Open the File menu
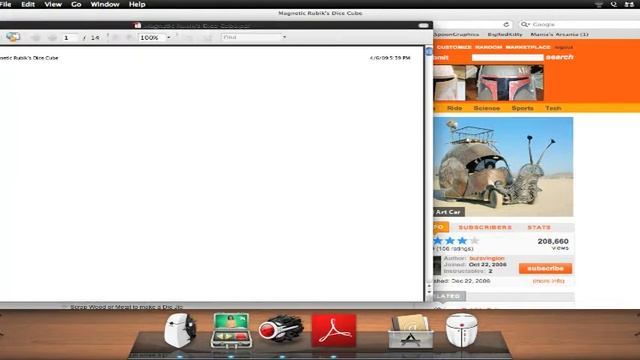Viewport: 640px width, 360px height. click(x=5, y=4)
